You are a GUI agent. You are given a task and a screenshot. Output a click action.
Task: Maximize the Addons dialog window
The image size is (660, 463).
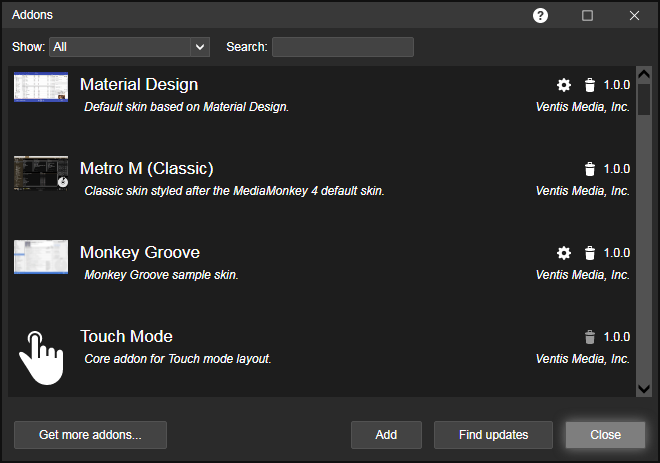587,15
